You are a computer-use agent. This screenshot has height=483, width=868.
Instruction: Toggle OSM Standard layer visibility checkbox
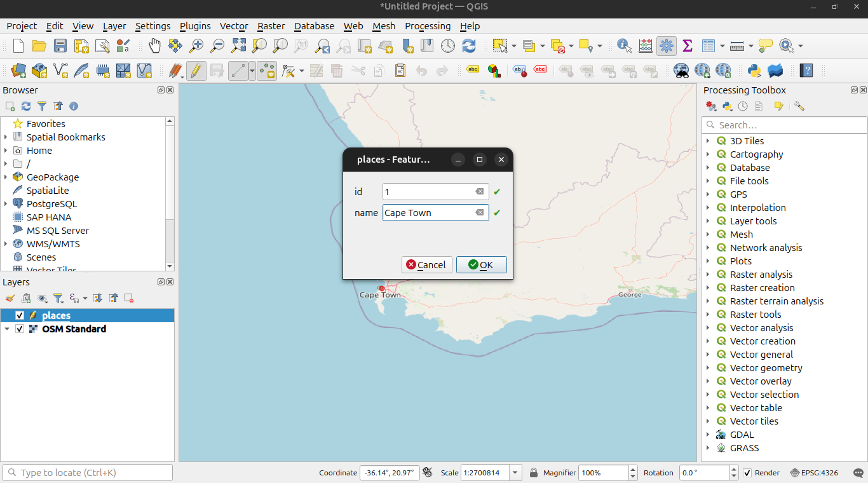click(x=20, y=329)
